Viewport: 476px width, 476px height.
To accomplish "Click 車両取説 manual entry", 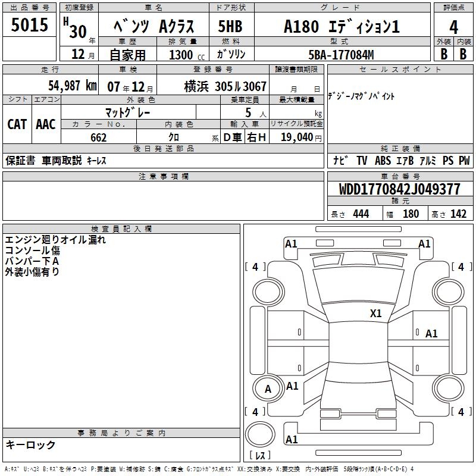I will point(62,160).
